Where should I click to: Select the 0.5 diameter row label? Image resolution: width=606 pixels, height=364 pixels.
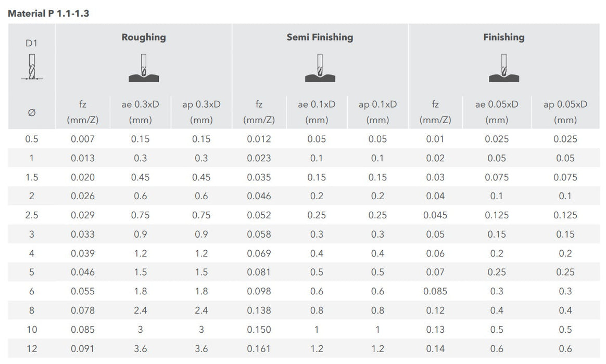click(x=32, y=139)
